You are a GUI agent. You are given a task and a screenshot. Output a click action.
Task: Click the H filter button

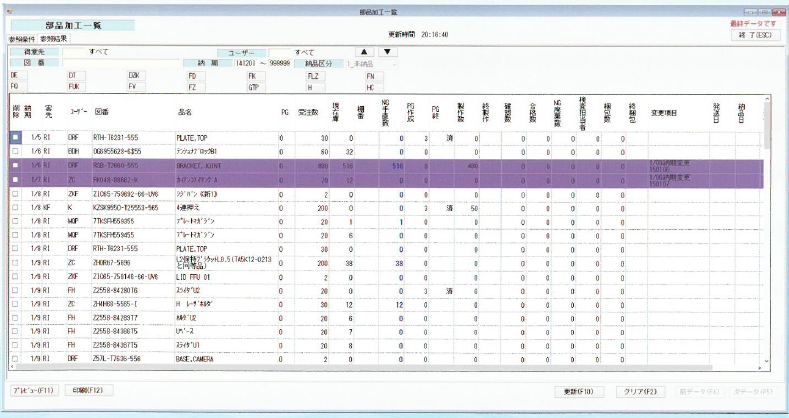click(x=316, y=88)
